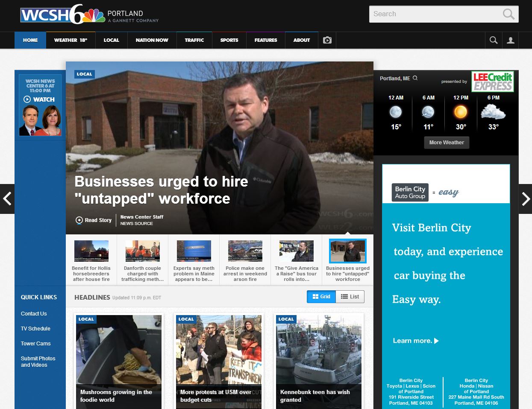Click the location search icon next to Portland, ME

414,78
